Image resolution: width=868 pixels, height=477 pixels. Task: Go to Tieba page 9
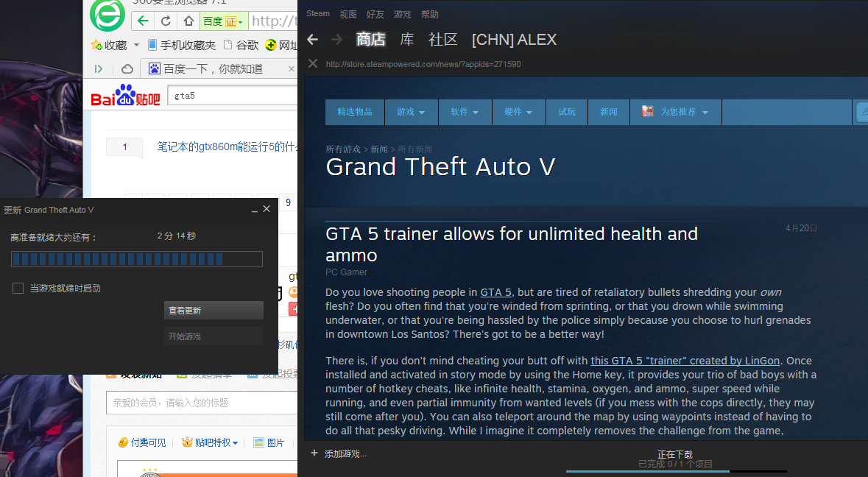288,202
